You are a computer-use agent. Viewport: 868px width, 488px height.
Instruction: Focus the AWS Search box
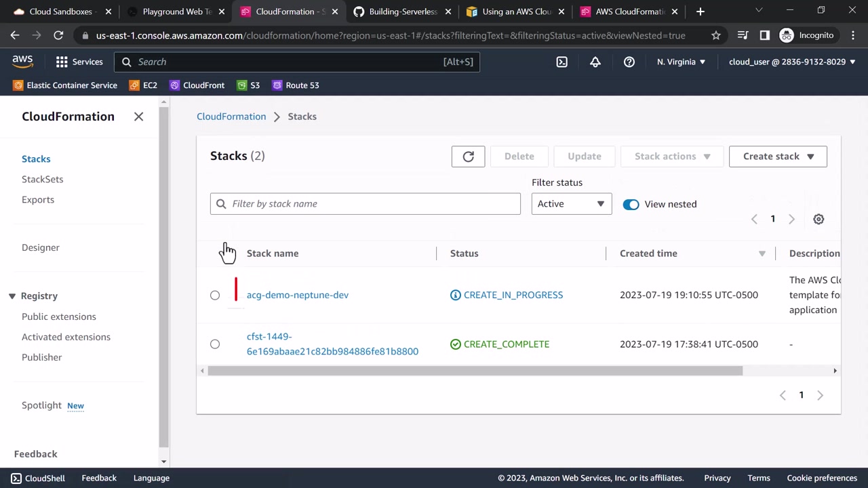pyautogui.click(x=297, y=62)
